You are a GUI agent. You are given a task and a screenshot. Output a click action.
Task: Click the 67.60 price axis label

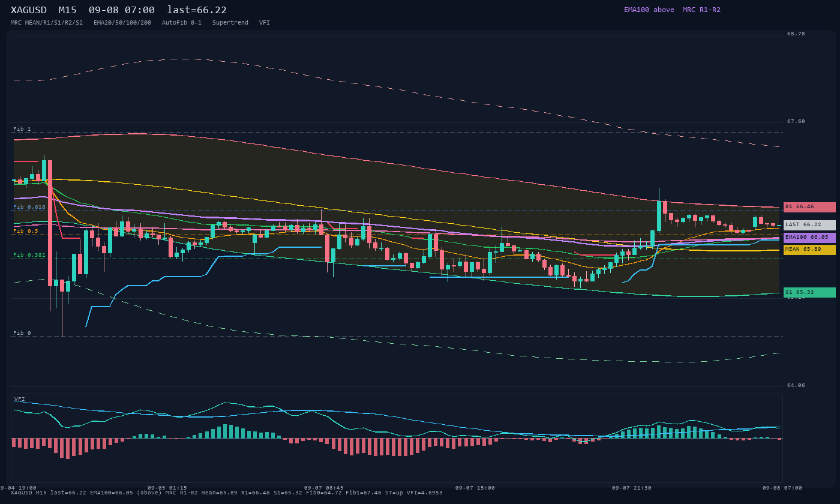pyautogui.click(x=796, y=121)
